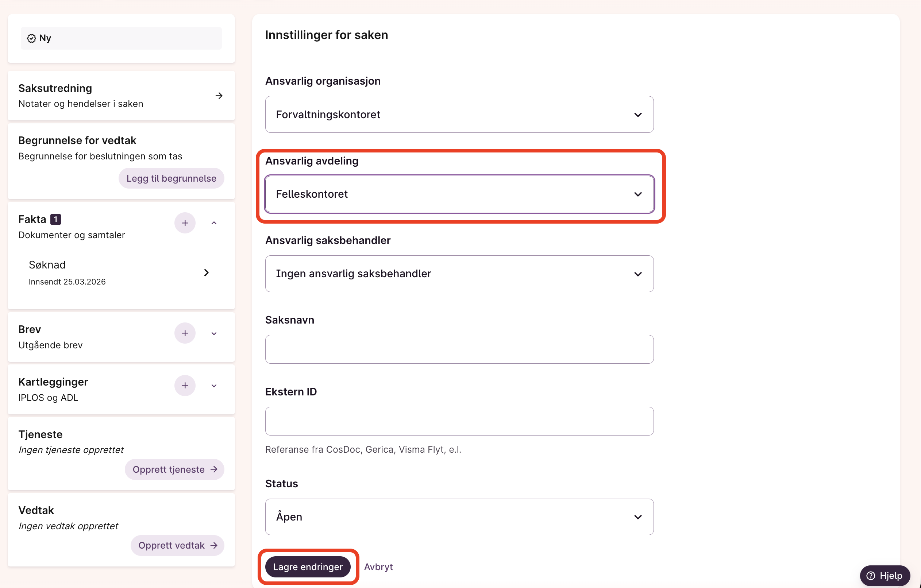Click the plus icon in Brev section
The image size is (921, 588).
click(185, 333)
